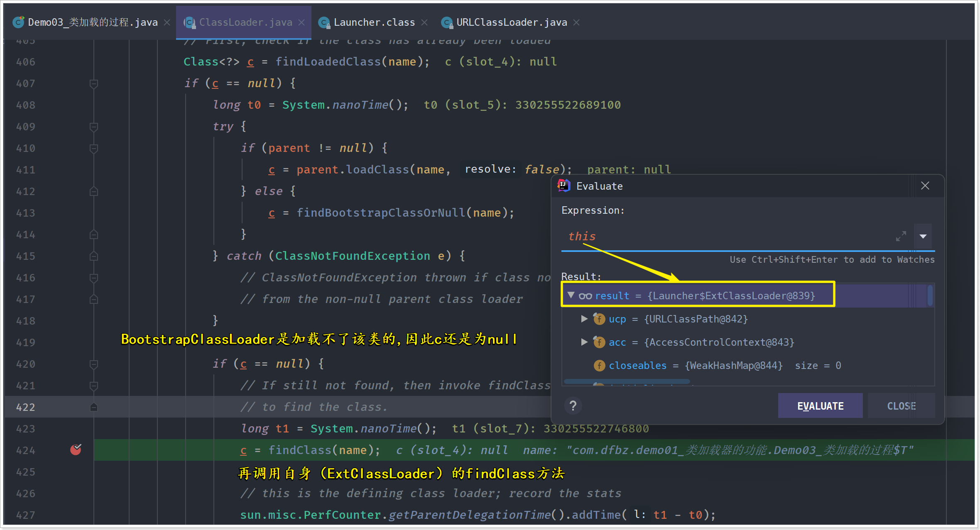Click the Evaluate dialog IntelliJ icon
The height and width of the screenshot is (530, 980).
[x=563, y=186]
